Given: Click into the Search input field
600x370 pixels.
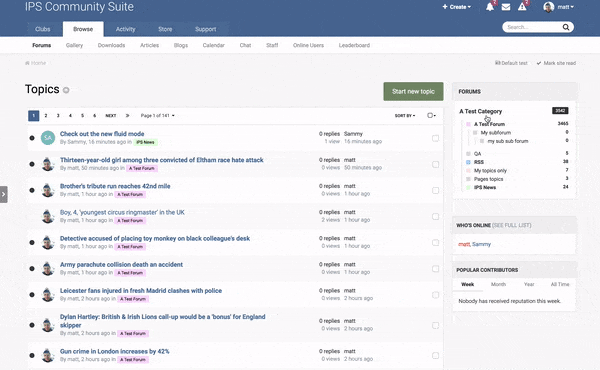Looking at the screenshot, I should [x=532, y=27].
